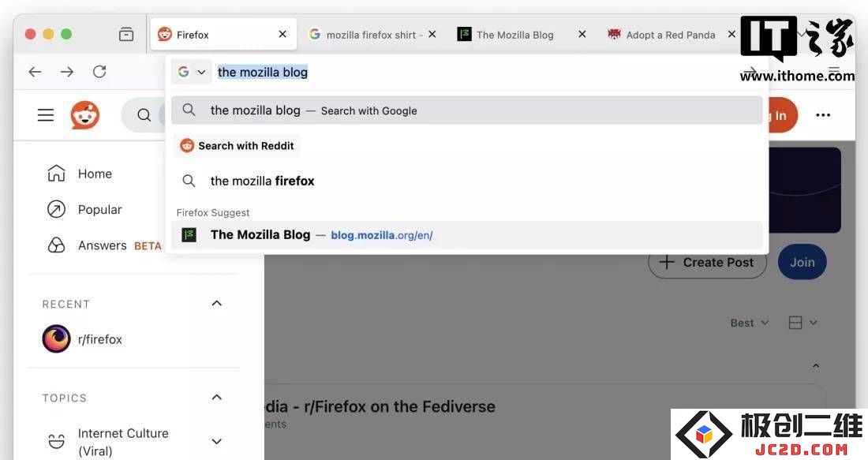
Task: Reload the page with refresh icon
Action: coord(99,72)
